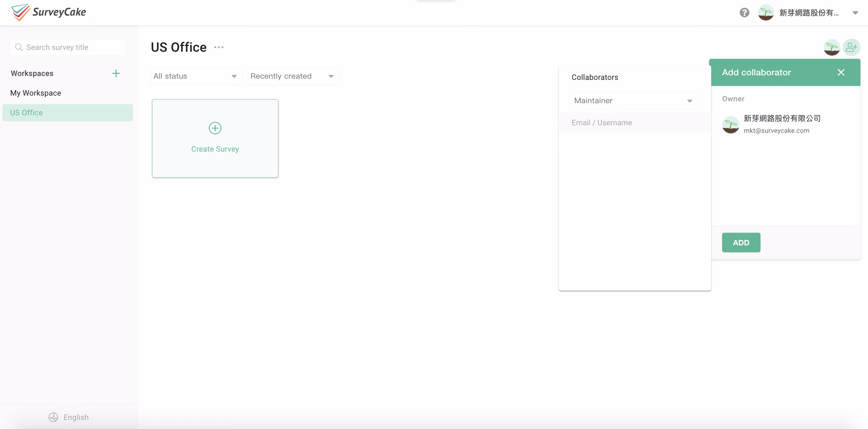The height and width of the screenshot is (429, 868).
Task: Open the All status filter dropdown
Action: coord(197,76)
